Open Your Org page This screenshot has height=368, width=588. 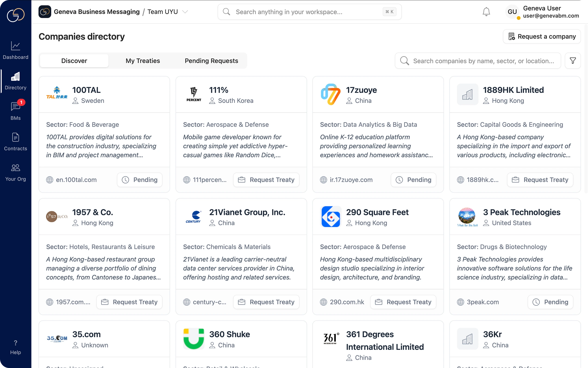coord(16,173)
